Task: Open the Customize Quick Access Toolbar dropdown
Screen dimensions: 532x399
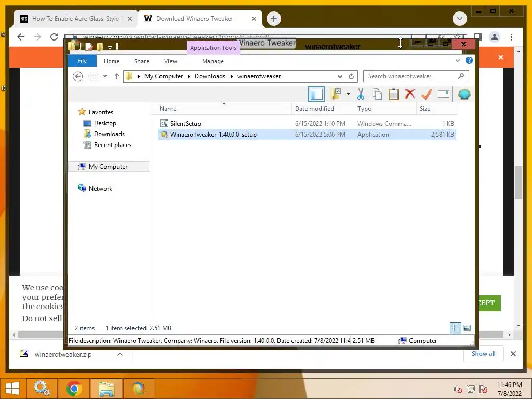Action: 110,47
